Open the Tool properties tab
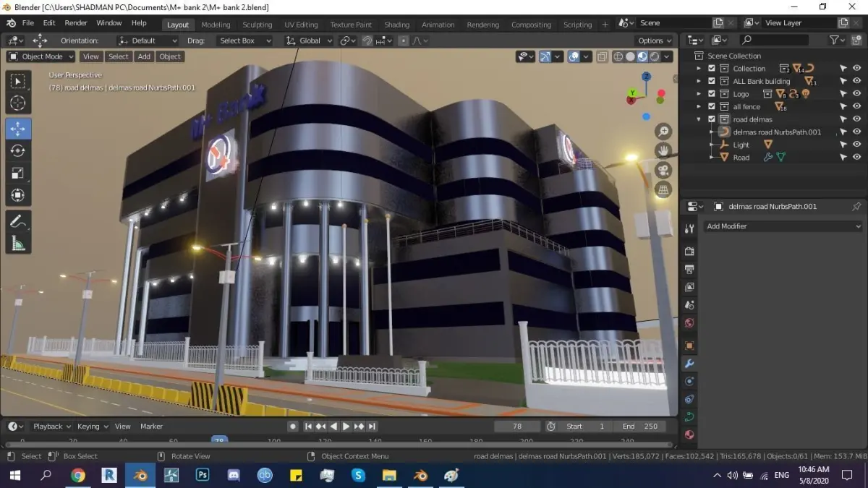The width and height of the screenshot is (868, 488). [x=689, y=229]
